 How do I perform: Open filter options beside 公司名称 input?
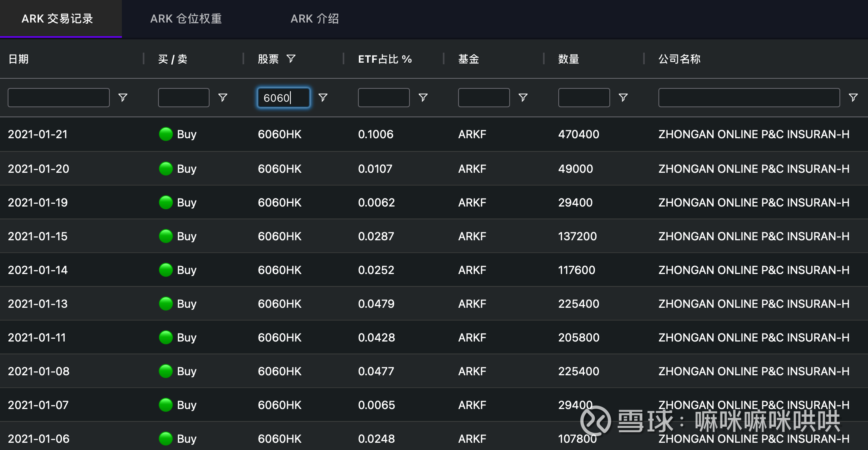[853, 98]
